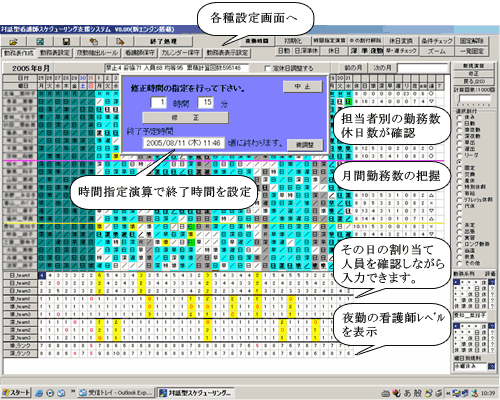The image size is (500, 400).
Task: Open the 看護師保守 tab
Action: [x=140, y=53]
